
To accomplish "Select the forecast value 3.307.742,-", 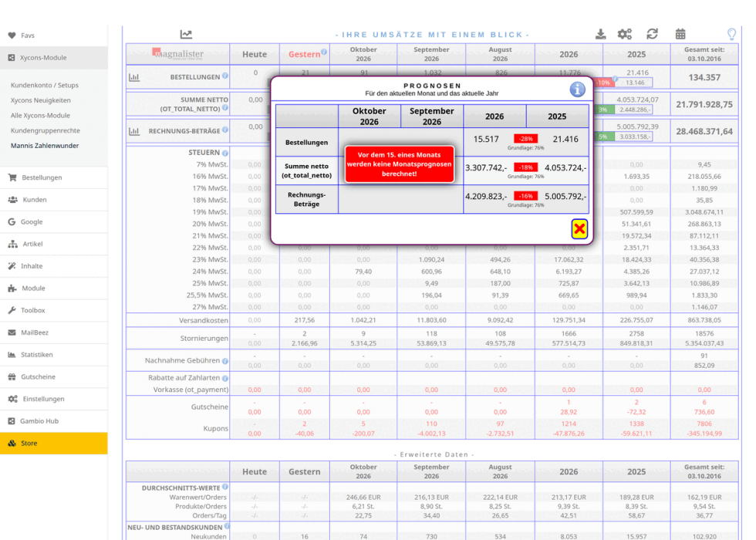I will [486, 168].
